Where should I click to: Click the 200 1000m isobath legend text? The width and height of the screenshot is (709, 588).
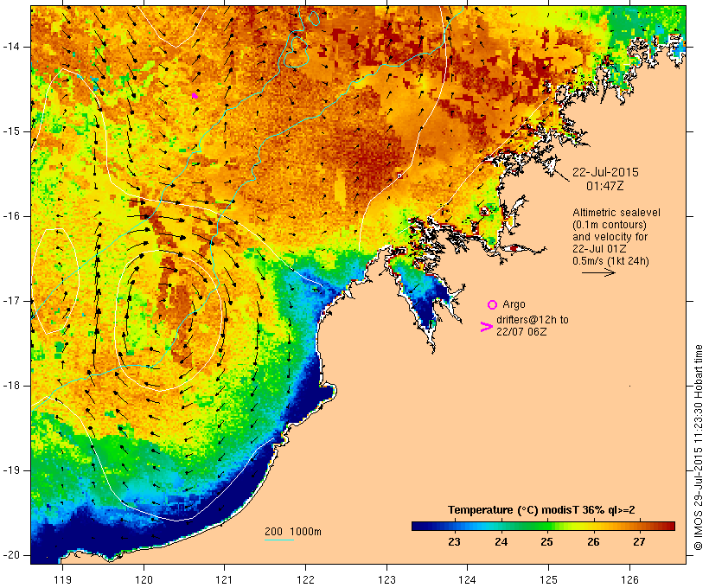(x=293, y=532)
